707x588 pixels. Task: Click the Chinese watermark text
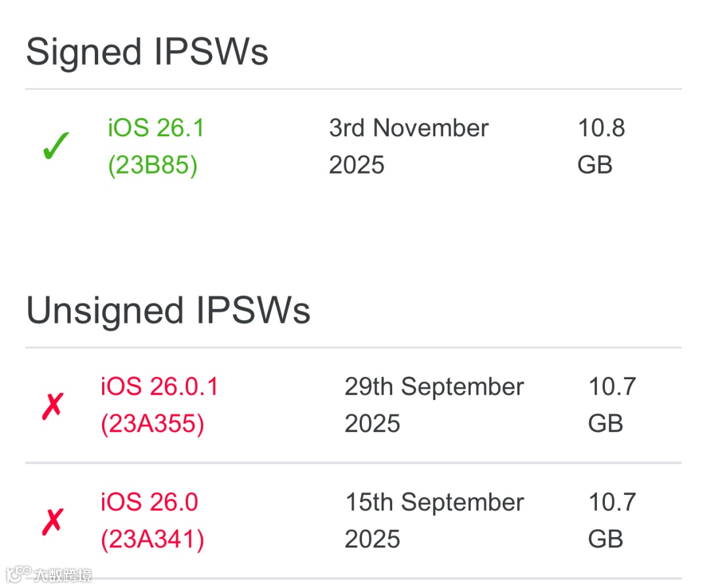tap(63, 575)
